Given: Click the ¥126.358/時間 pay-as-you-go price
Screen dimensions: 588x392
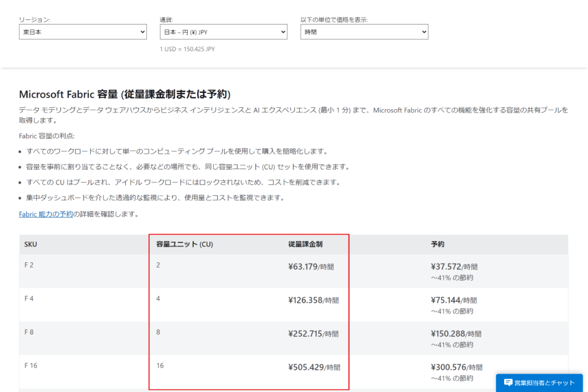Looking at the screenshot, I should (314, 300).
